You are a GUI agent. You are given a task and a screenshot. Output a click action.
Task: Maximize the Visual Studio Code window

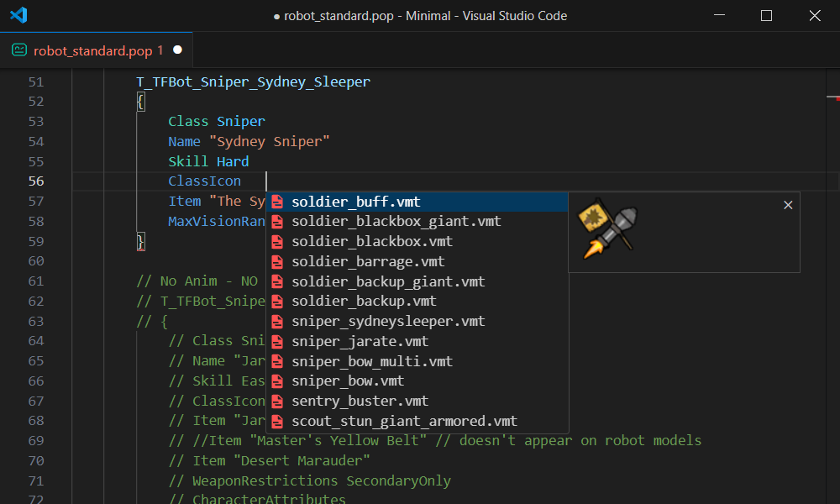click(x=767, y=15)
